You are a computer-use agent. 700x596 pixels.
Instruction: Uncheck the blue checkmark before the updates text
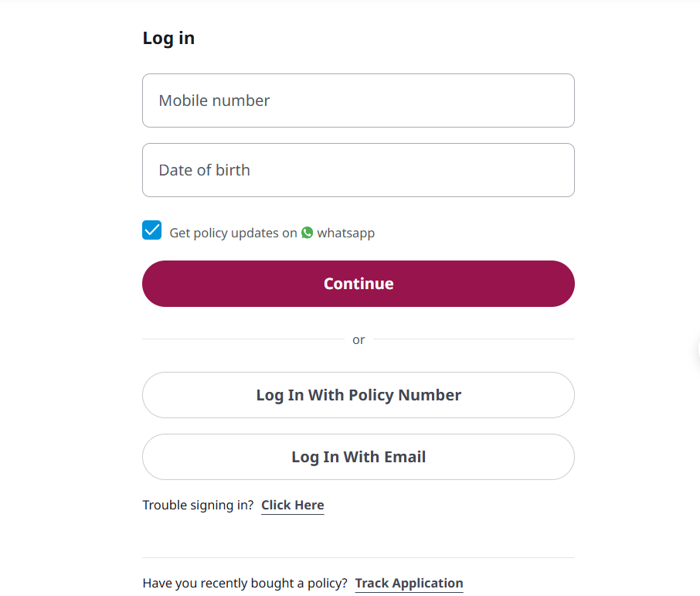tap(151, 230)
